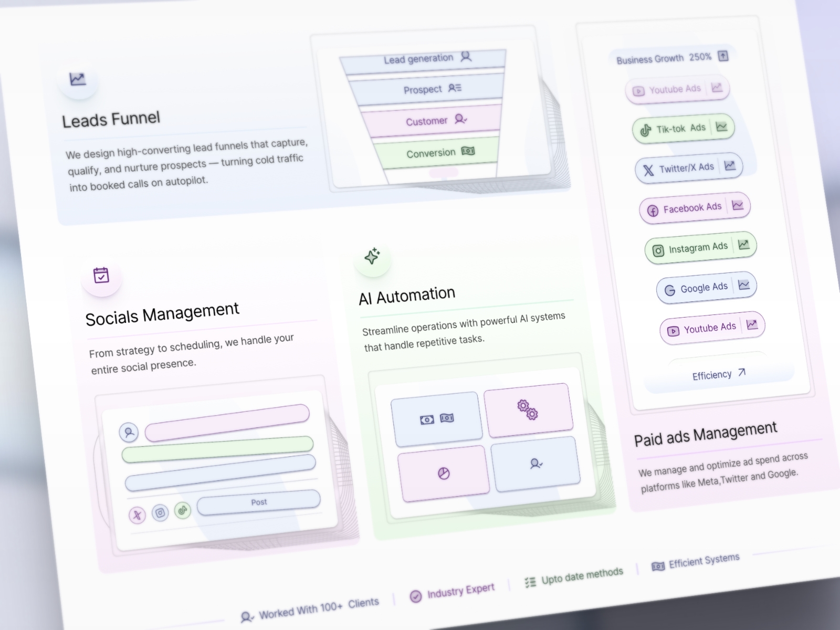Click the Socials Management calendar icon
The width and height of the screenshot is (840, 630).
click(101, 275)
